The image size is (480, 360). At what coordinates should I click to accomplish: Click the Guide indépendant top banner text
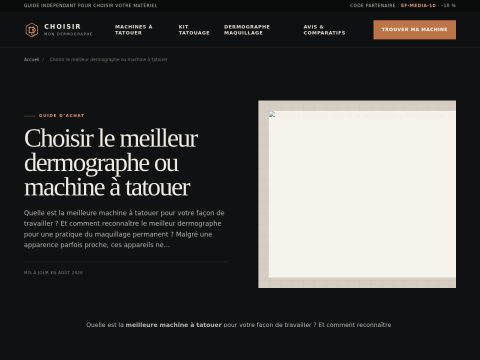(x=90, y=5)
